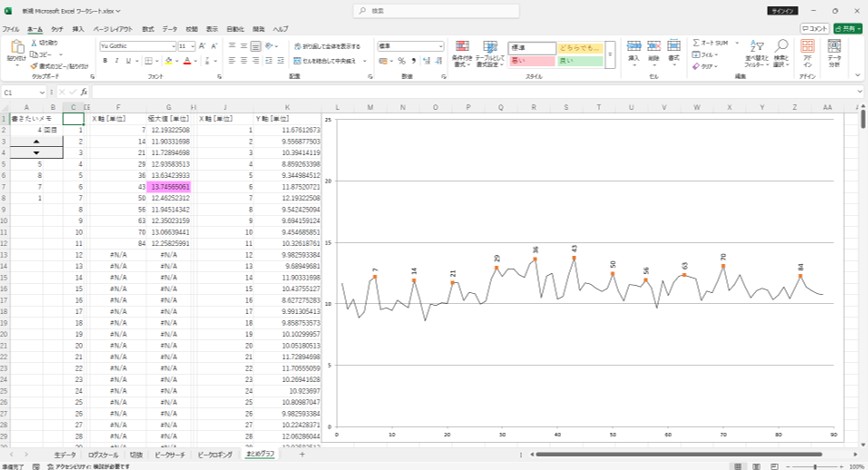Increase the font size with the large A icon
The height and width of the screenshot is (470, 868).
point(202,46)
